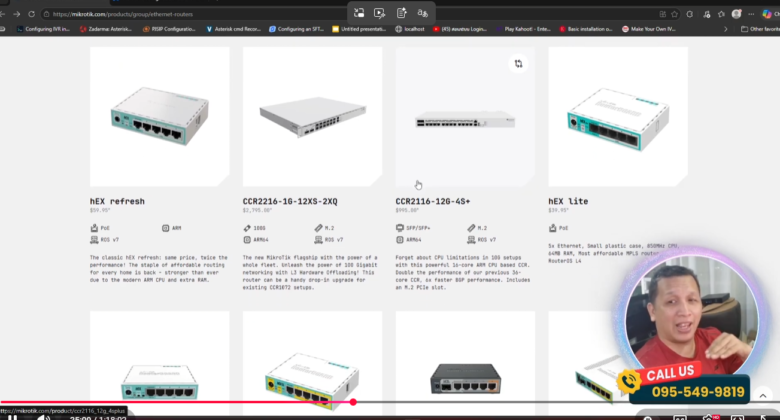Viewport: 780px width, 420px height.
Task: Open the hEX lite product image
Action: click(x=618, y=117)
